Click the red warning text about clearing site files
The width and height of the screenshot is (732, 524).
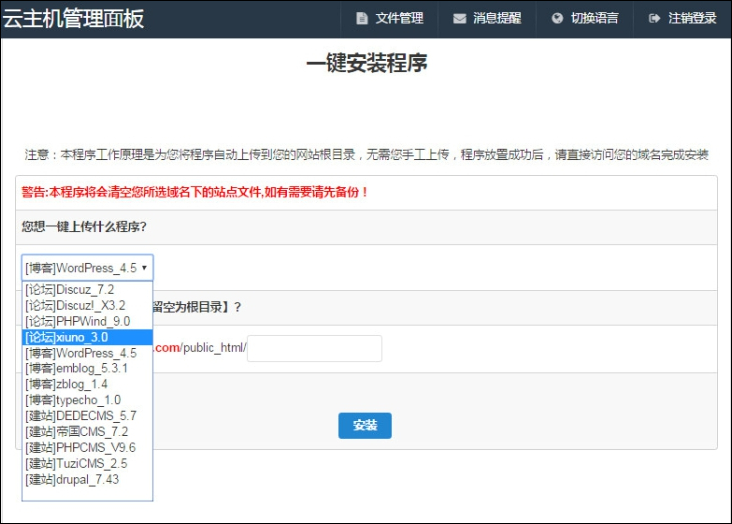pos(195,192)
